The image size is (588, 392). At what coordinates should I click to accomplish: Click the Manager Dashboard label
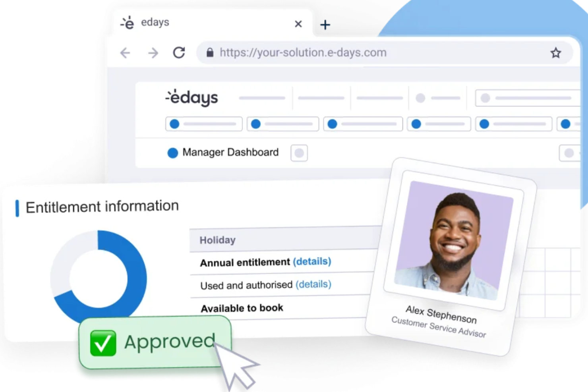coord(230,152)
